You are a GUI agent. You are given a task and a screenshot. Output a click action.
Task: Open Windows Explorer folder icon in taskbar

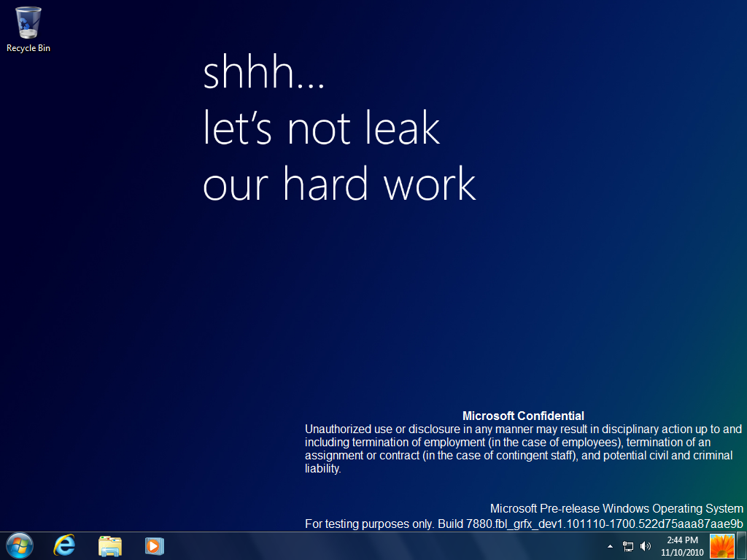pos(110,546)
